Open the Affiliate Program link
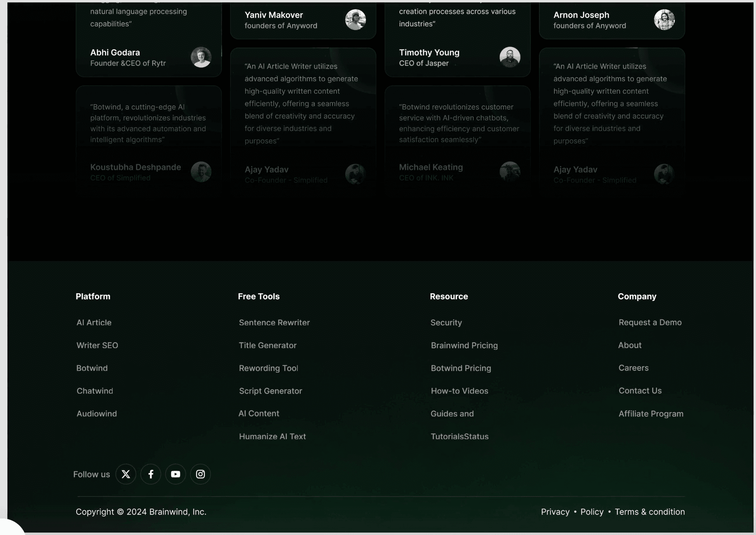 pos(651,413)
